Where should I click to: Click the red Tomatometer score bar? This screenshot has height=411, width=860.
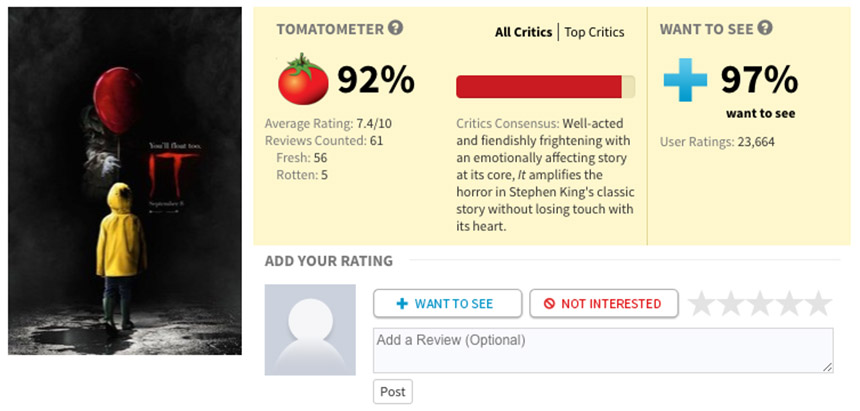tap(545, 87)
